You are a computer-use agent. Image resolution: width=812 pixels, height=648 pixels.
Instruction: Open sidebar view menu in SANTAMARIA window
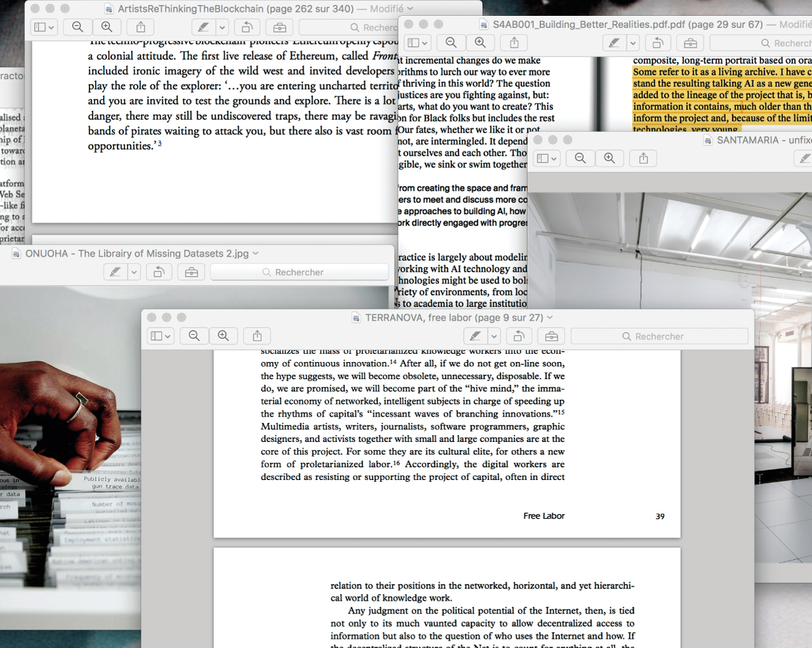point(547,159)
